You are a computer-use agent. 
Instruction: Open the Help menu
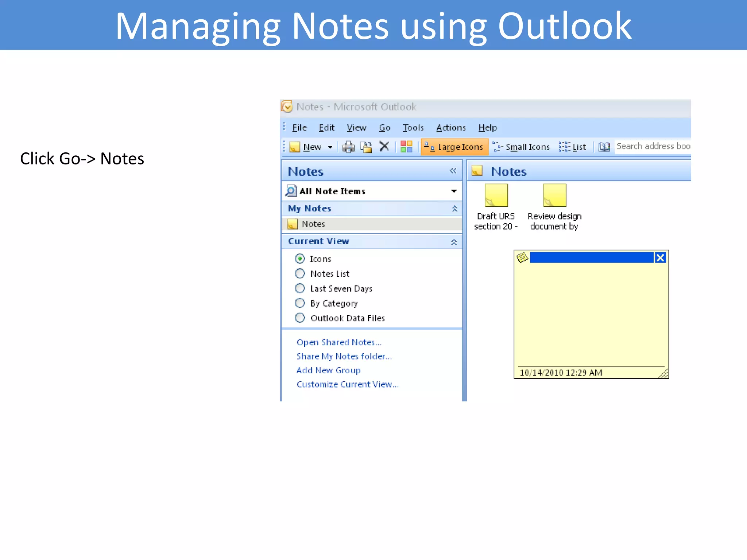(488, 128)
